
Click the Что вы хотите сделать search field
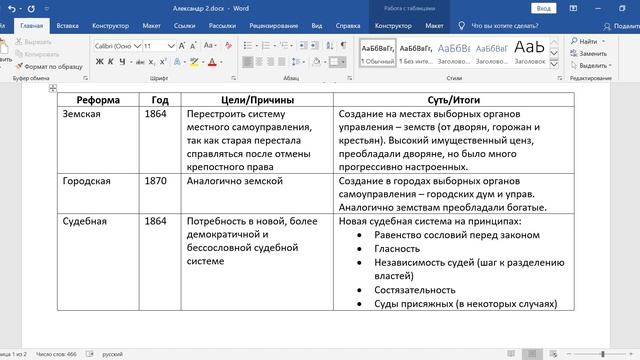504,26
